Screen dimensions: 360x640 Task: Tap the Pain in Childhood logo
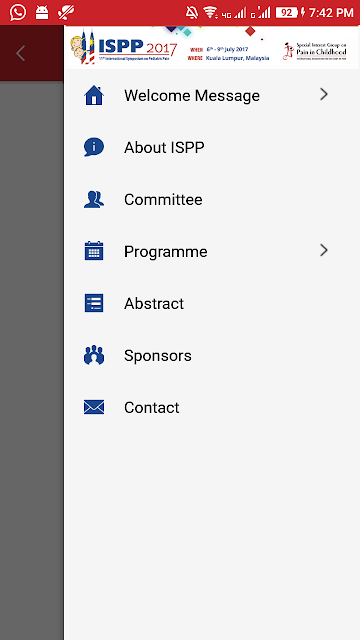click(315, 51)
